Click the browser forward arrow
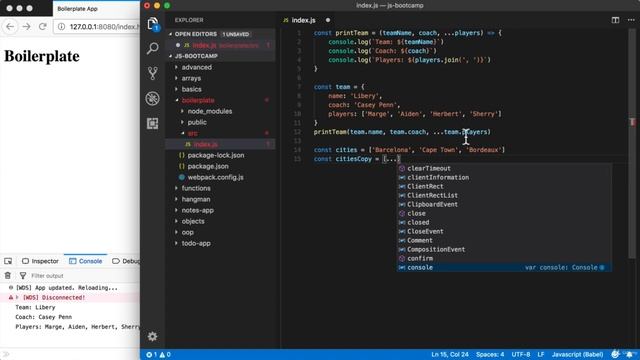640x360 pixels. coord(27,27)
